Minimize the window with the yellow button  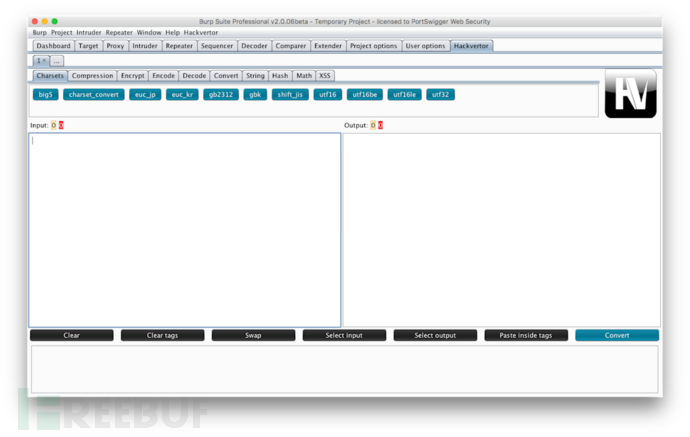coord(44,21)
